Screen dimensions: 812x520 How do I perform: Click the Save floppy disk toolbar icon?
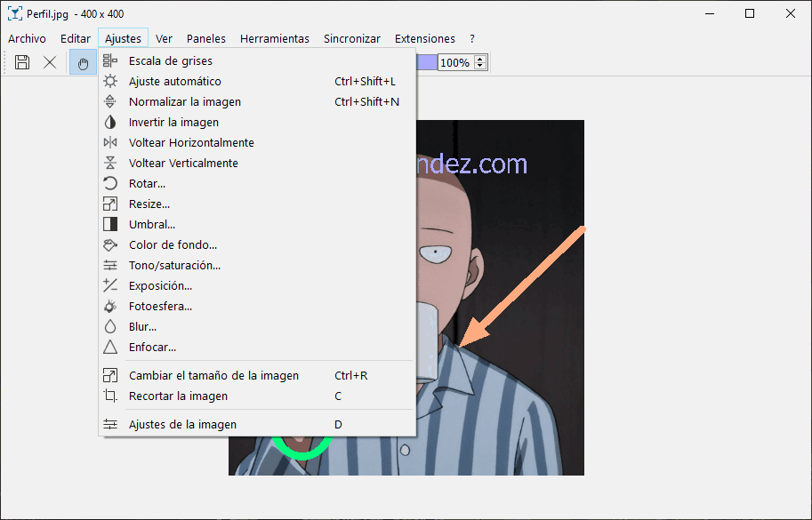click(22, 62)
